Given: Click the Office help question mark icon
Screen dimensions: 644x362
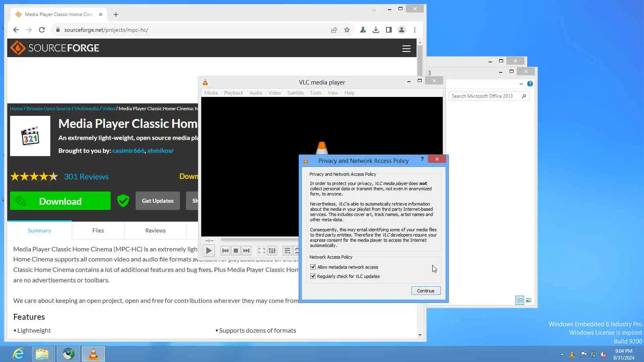Looking at the screenshot, I should 530,84.
